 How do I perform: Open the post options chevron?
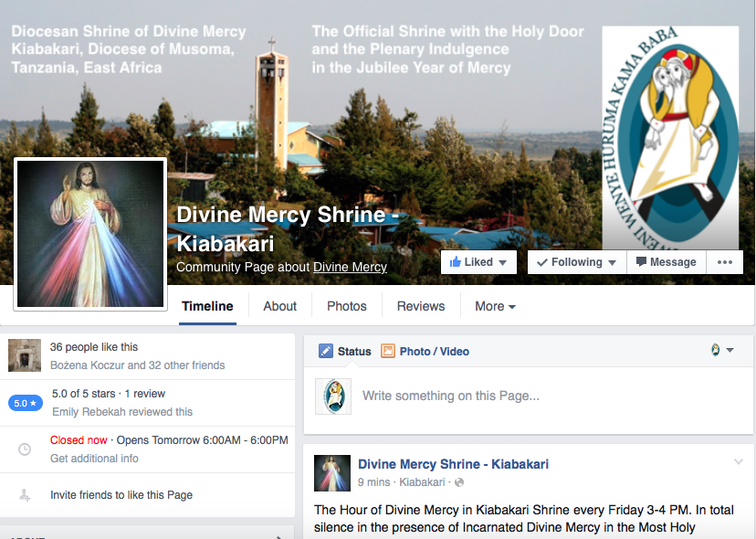(x=738, y=461)
